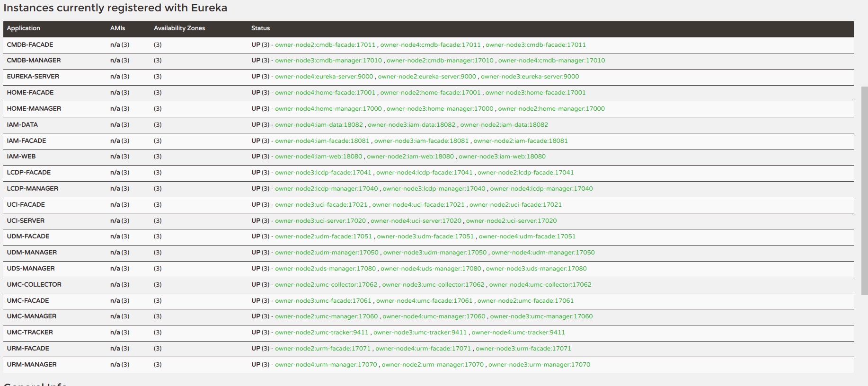Click owner-node4:cmdb-manager:17010 link

(551, 61)
